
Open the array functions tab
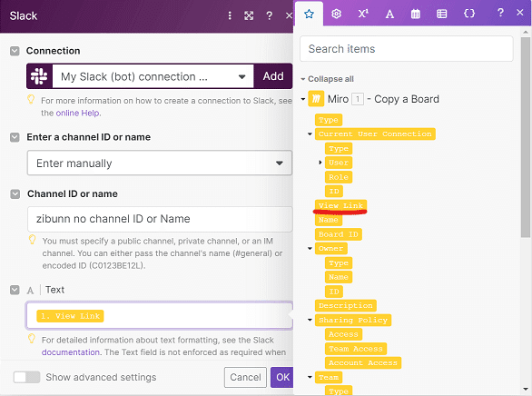click(442, 14)
